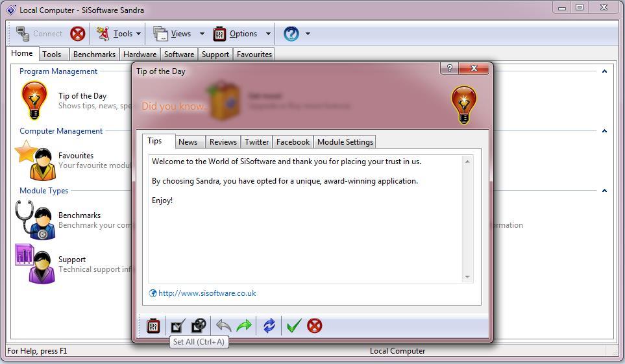Click the blue Help question mark icon

[291, 34]
